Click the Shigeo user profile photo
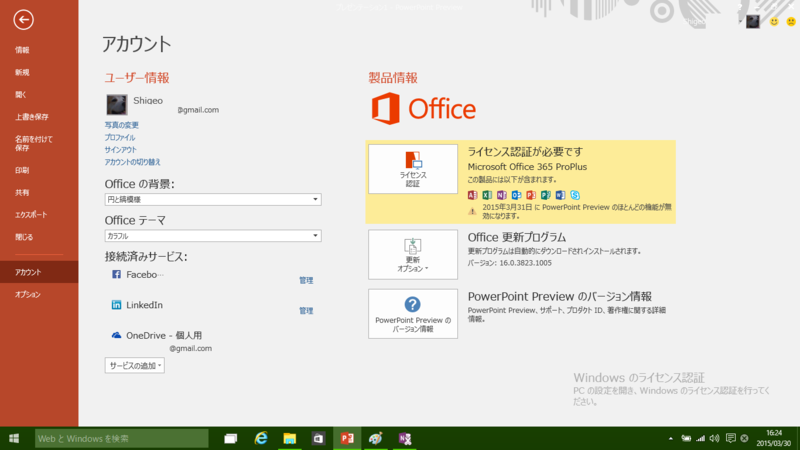 coord(117,105)
